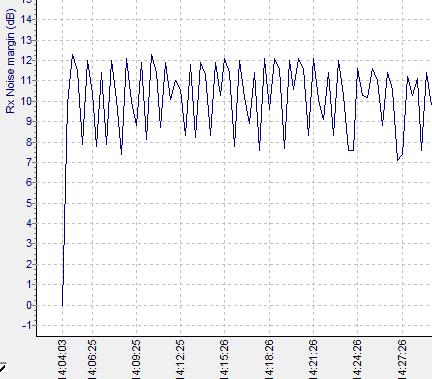Select the 4:18:26 time axis label
This screenshot has height=379, width=432.
pos(269,359)
